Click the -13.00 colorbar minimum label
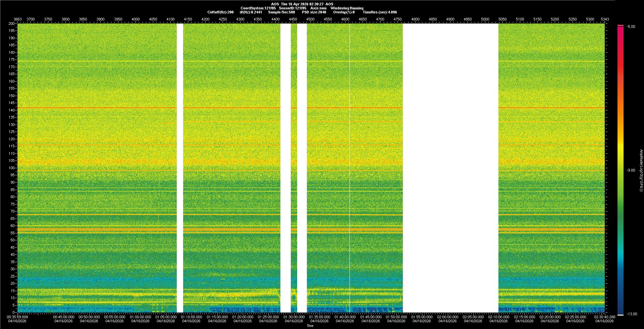The height and width of the screenshot is (329, 644). coord(631,314)
